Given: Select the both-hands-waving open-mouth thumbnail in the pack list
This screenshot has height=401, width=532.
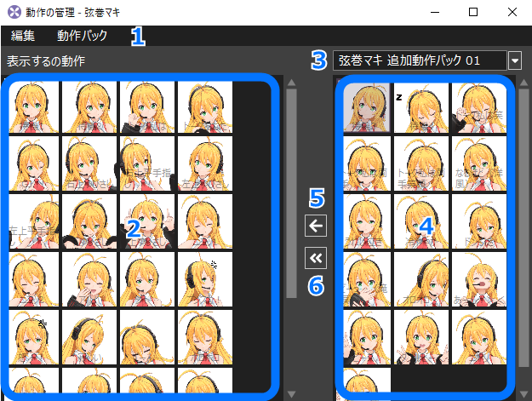Looking at the screenshot, I should click(x=421, y=337).
